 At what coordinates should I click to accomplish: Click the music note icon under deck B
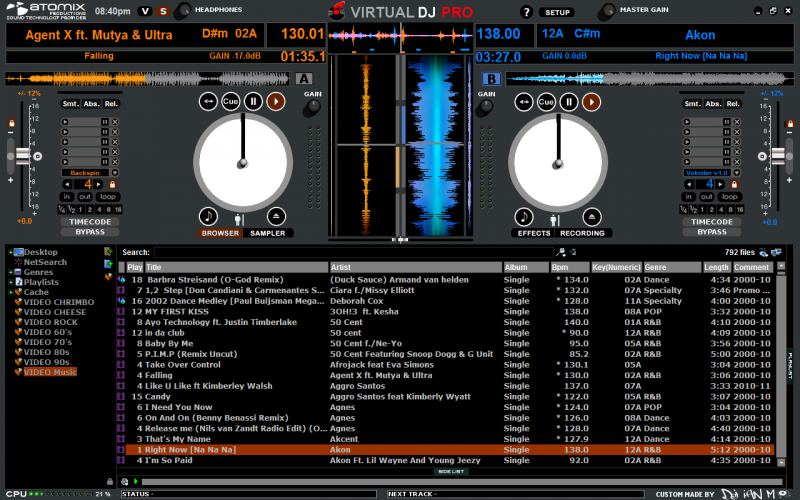(x=523, y=217)
